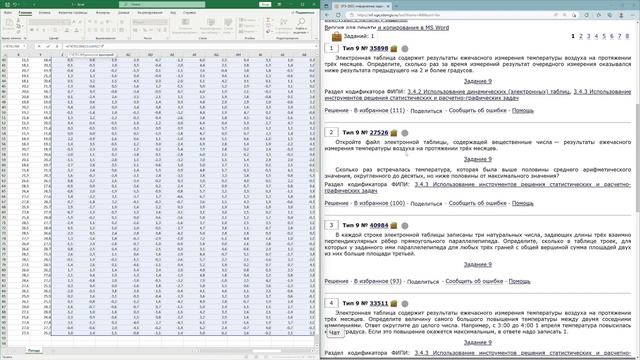Screen dimensions: 640x360
Task: Click Excel Share button (Поделиться)
Action: [304, 13]
